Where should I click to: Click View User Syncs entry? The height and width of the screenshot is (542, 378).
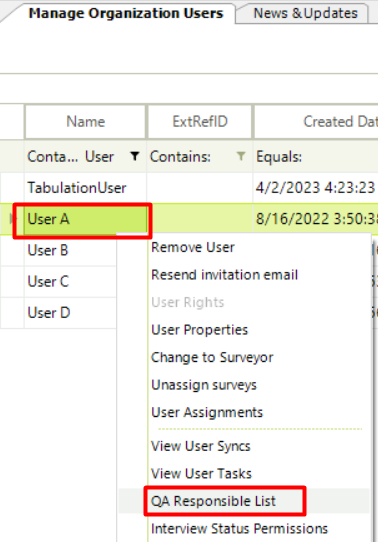201,446
